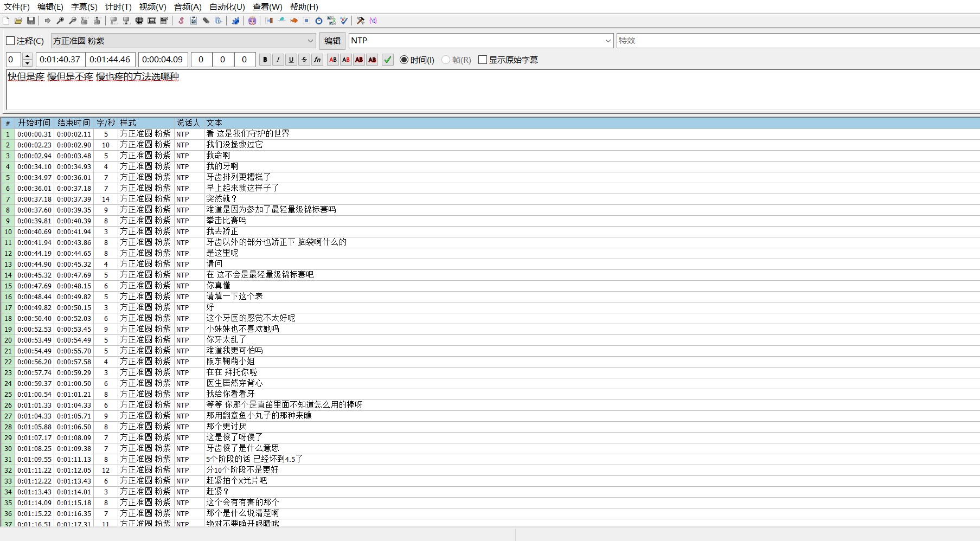980x541 pixels.
Task: Click the subtitle text edit box
Action: (492, 90)
